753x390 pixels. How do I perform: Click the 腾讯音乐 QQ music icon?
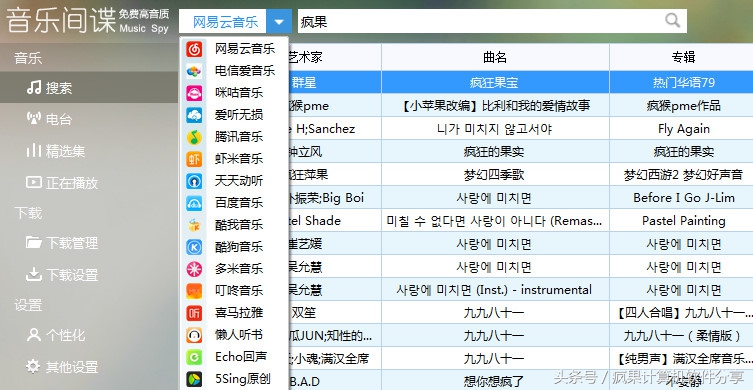[194, 137]
